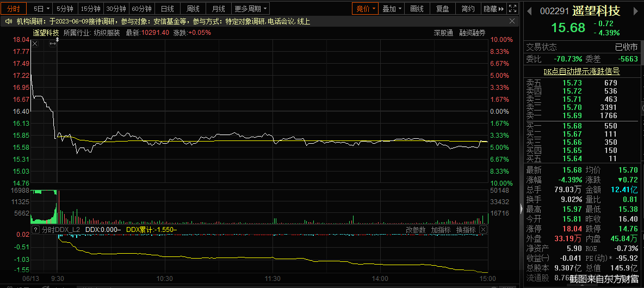The width and height of the screenshot is (644, 288).
Task: Click the 深股通 tag
Action: click(444, 33)
